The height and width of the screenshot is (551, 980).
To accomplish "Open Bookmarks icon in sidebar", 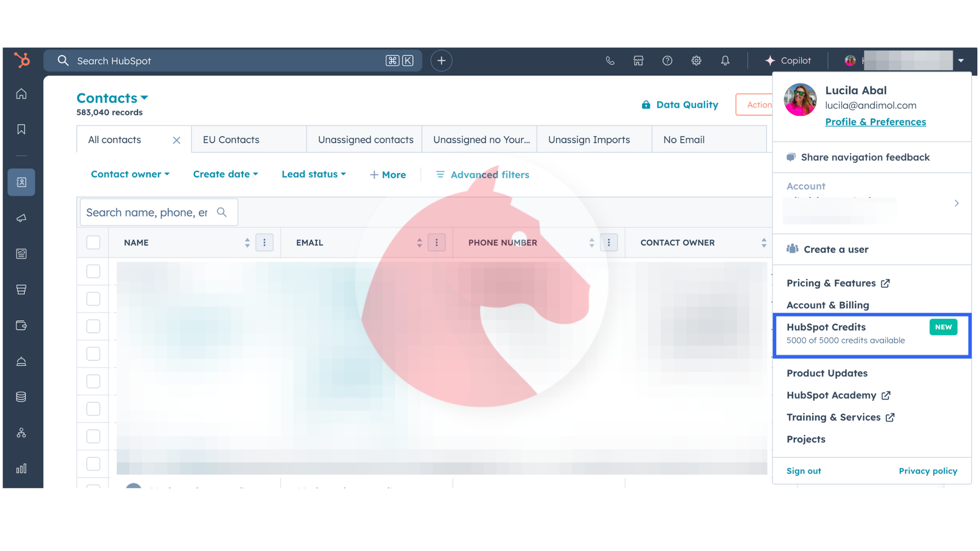I will tap(21, 129).
